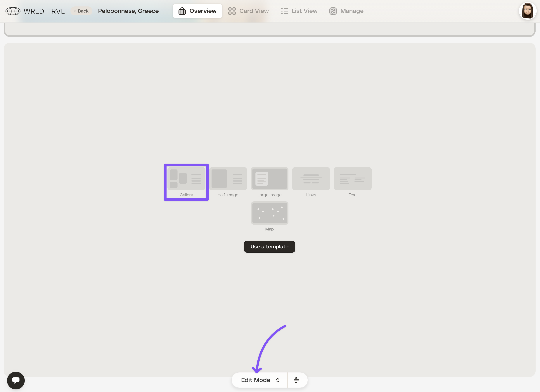This screenshot has width=540, height=392.
Task: Switch to the Overview tab
Action: pos(197,11)
